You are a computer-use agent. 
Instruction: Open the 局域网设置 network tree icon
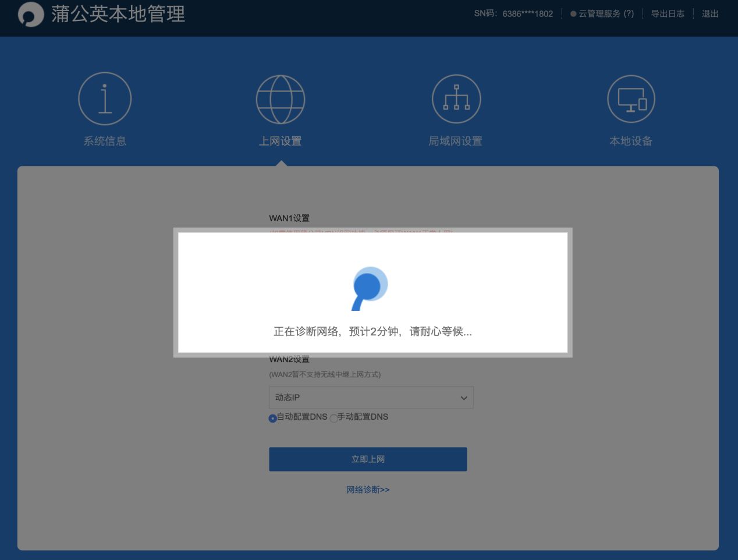456,99
